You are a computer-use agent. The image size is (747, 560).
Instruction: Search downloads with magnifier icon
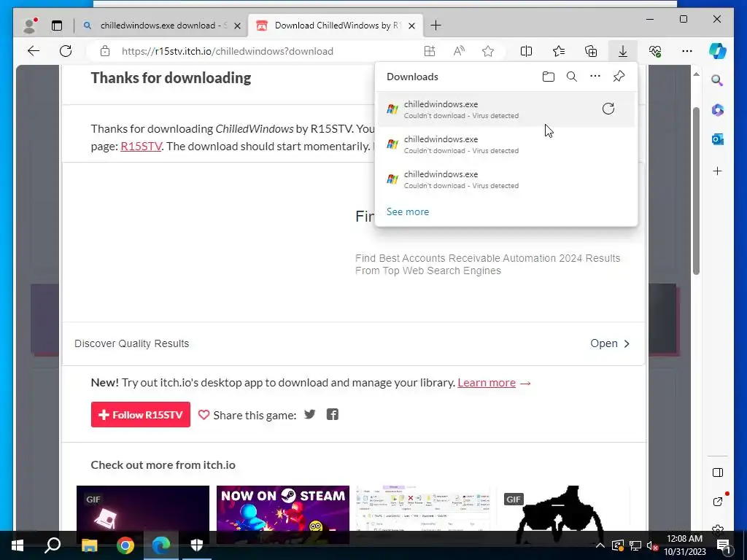click(x=572, y=77)
